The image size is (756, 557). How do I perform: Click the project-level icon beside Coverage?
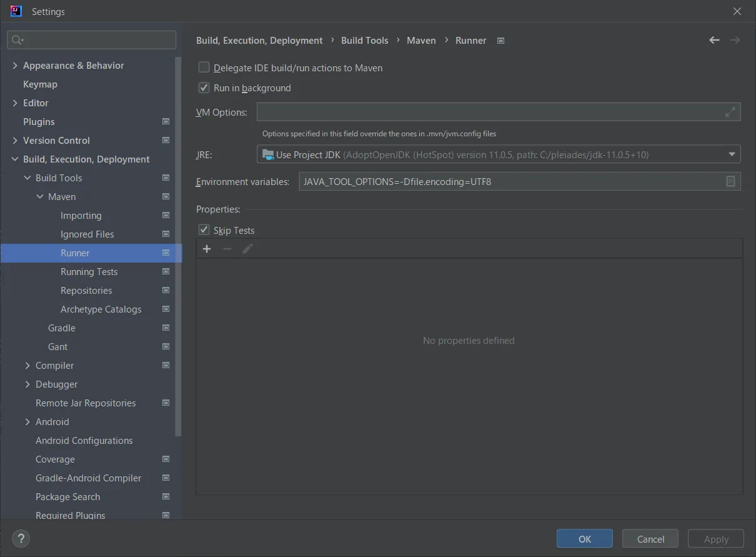click(166, 459)
